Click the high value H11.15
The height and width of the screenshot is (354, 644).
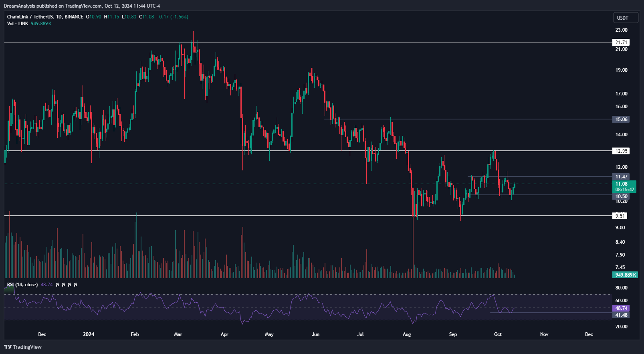(x=111, y=17)
